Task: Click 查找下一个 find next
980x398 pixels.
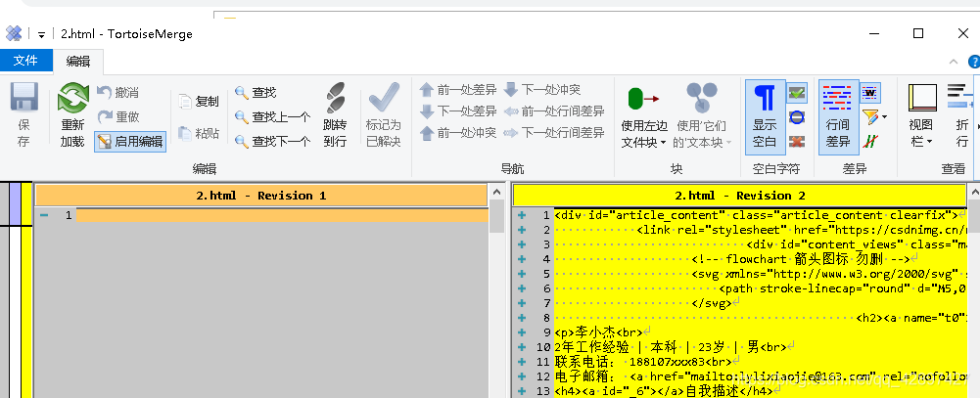Action: pos(272,141)
